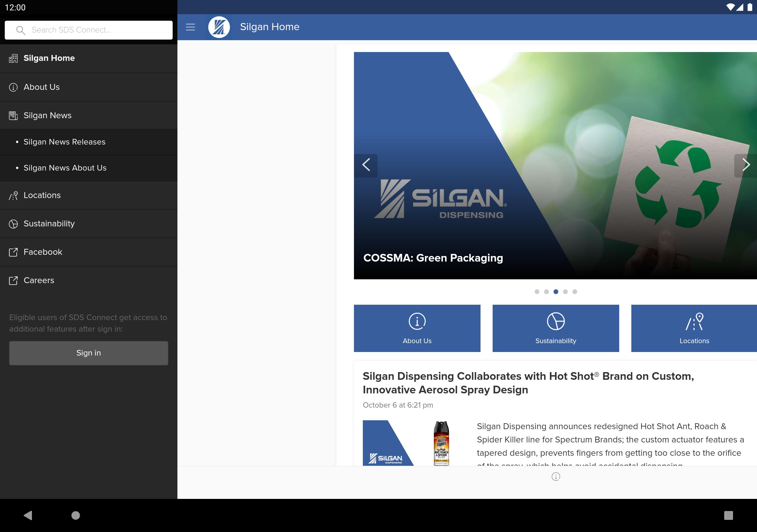Click the Careers external link icon

coord(13,281)
